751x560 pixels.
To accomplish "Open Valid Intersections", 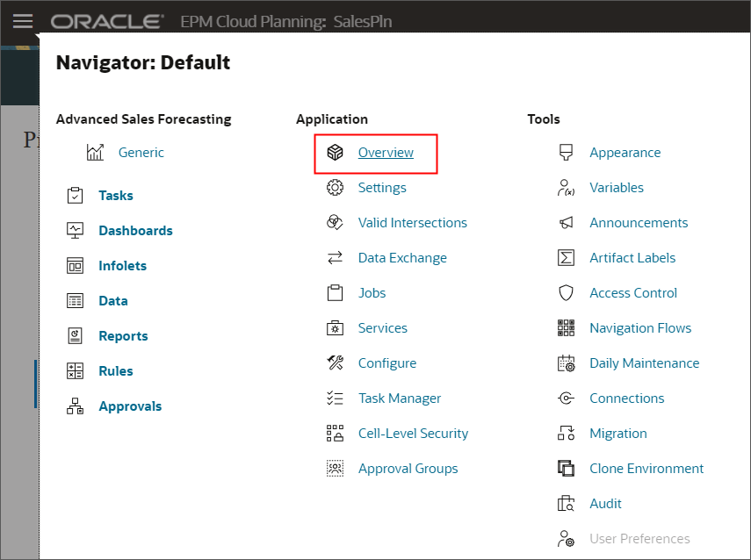I will pyautogui.click(x=412, y=222).
